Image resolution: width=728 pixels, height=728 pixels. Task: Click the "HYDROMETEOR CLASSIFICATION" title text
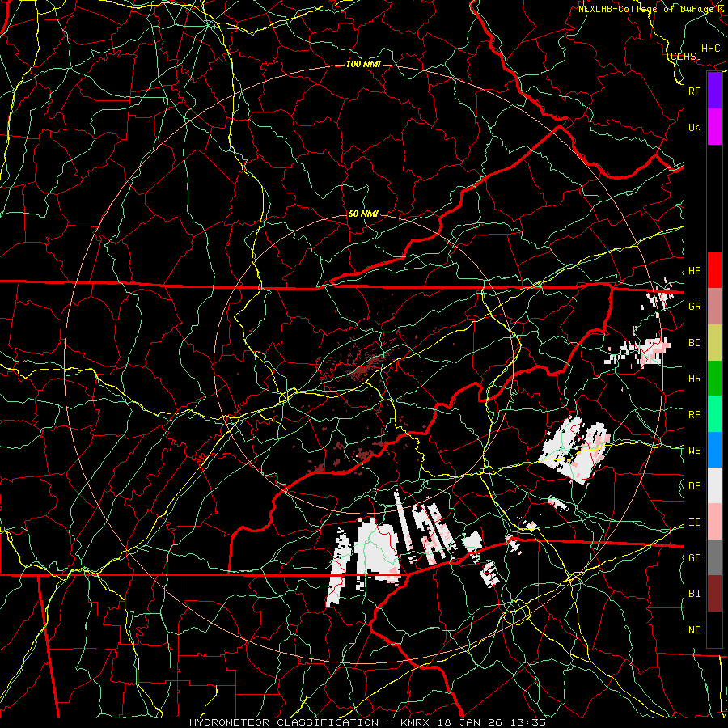click(285, 722)
